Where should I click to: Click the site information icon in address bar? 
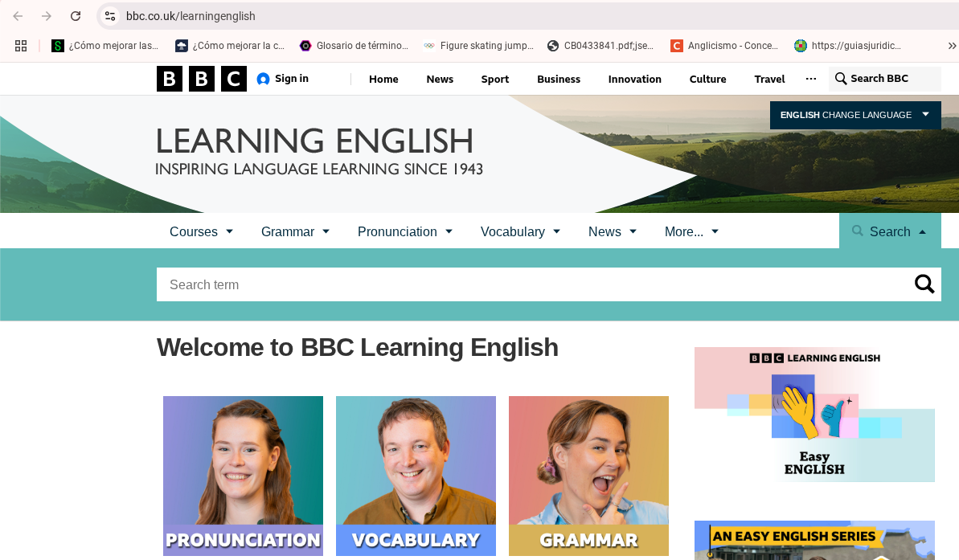(111, 16)
